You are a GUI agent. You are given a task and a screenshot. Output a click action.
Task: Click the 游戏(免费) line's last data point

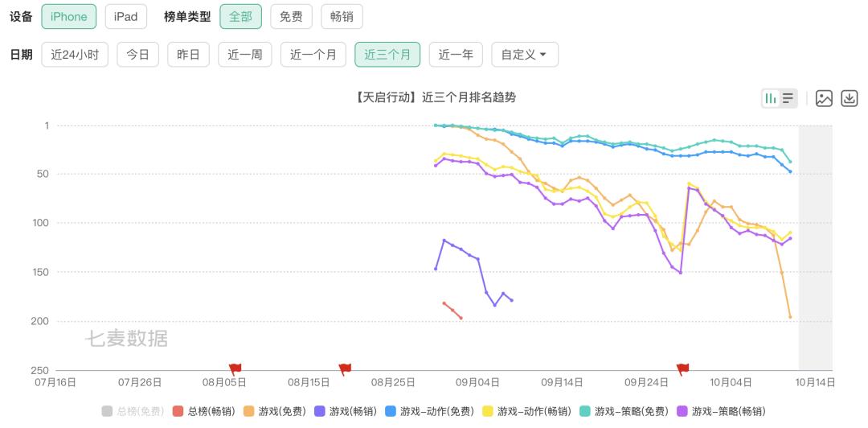coord(790,317)
